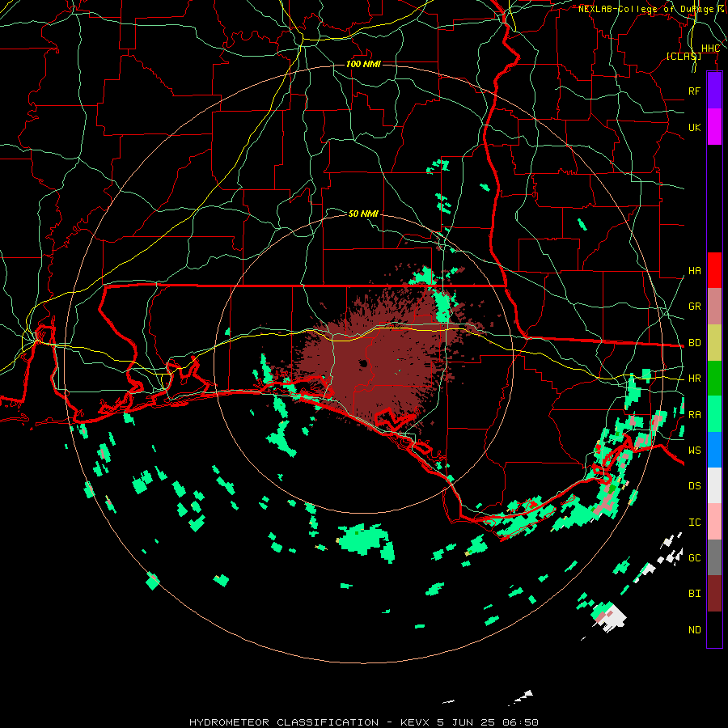The height and width of the screenshot is (728, 728).
Task: Click the BI brown legend swatch
Action: pyautogui.click(x=714, y=594)
